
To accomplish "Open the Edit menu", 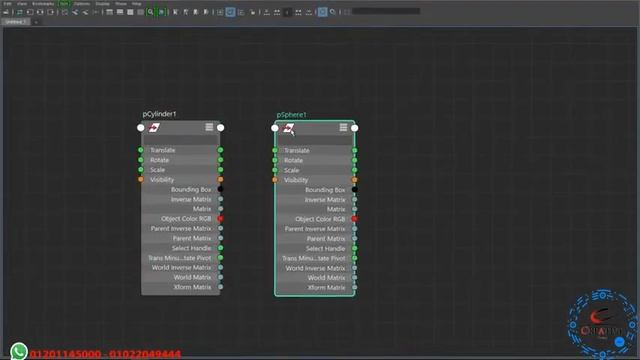I will (7, 4).
